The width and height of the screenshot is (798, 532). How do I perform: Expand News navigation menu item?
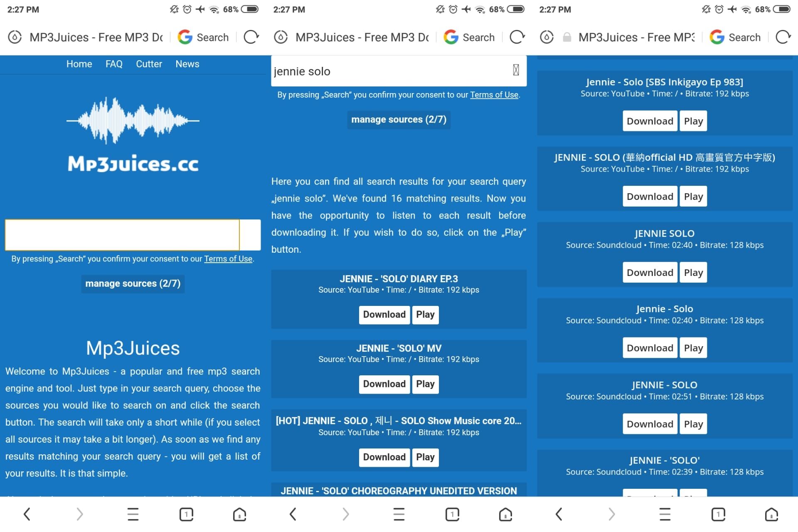pyautogui.click(x=187, y=64)
